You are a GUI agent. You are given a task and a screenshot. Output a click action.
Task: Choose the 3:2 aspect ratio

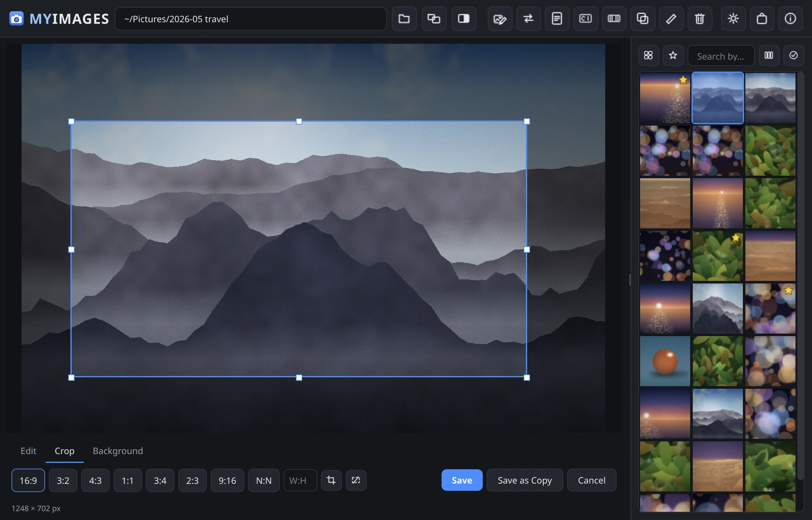(63, 480)
